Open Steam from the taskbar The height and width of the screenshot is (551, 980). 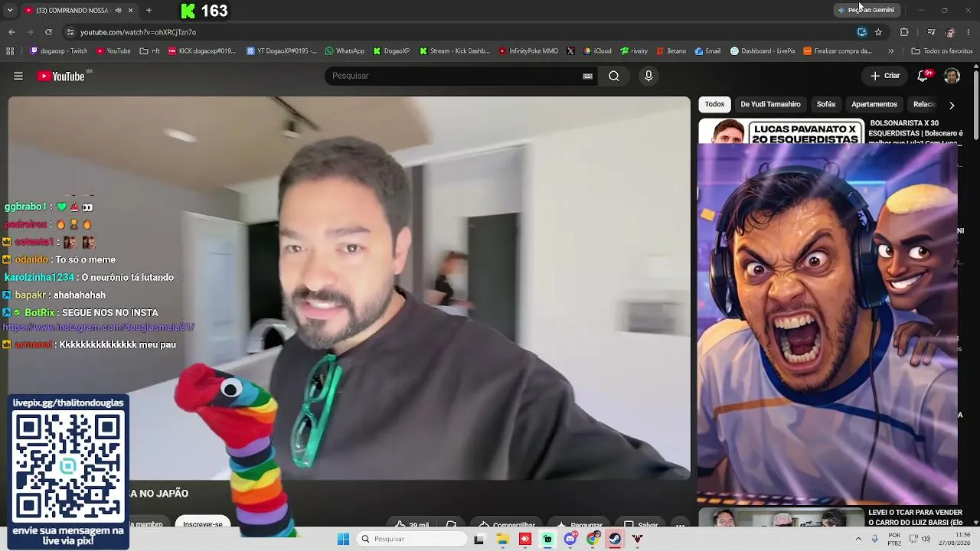[615, 539]
